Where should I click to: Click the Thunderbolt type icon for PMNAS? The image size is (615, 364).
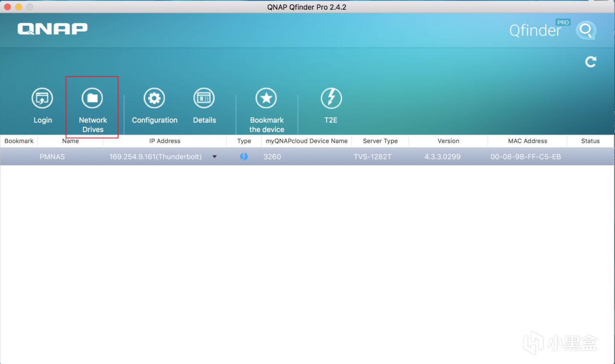(244, 157)
